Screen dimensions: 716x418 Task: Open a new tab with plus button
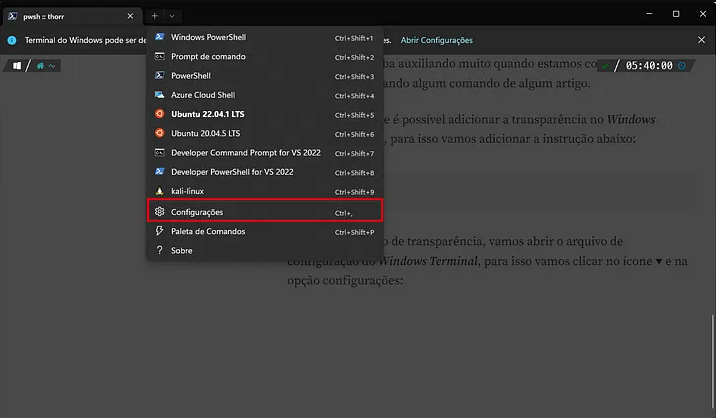(154, 16)
